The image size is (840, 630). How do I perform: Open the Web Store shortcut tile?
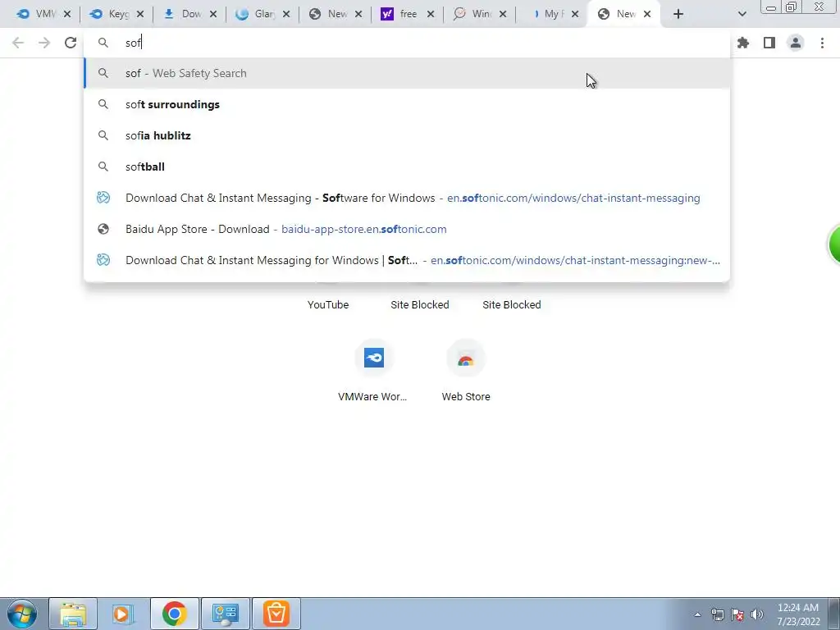[466, 370]
